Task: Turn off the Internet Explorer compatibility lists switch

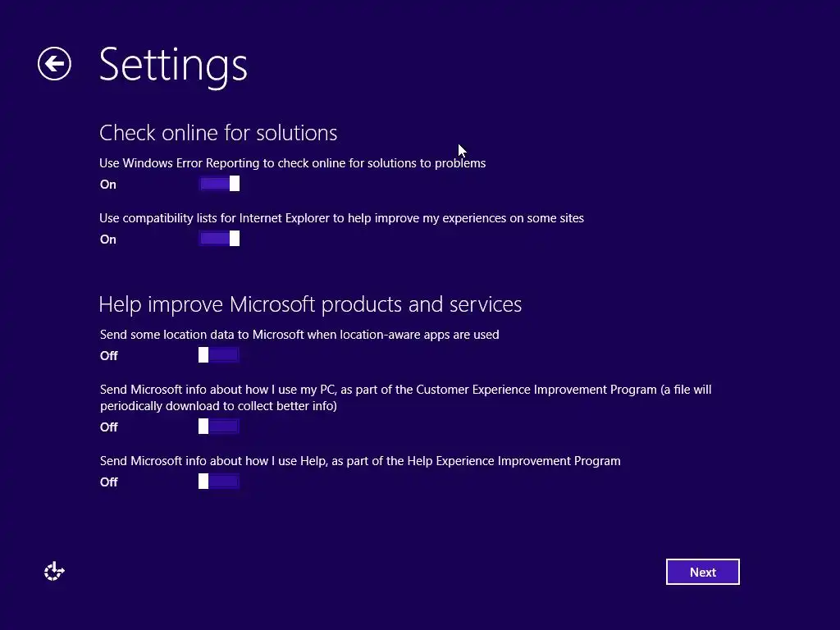Action: click(219, 239)
